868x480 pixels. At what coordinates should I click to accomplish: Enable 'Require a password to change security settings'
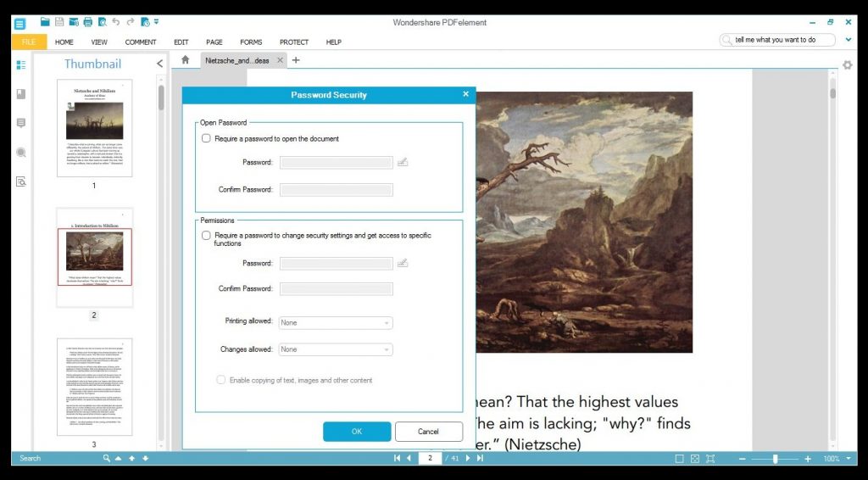206,235
